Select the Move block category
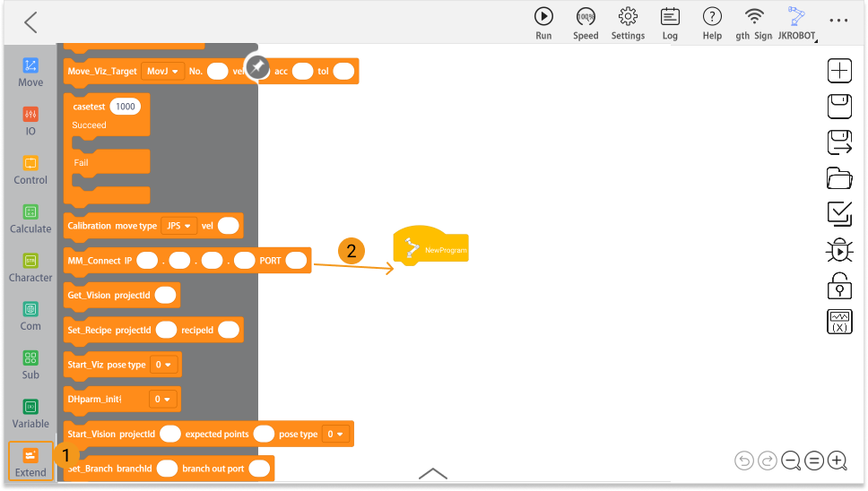 pos(30,73)
